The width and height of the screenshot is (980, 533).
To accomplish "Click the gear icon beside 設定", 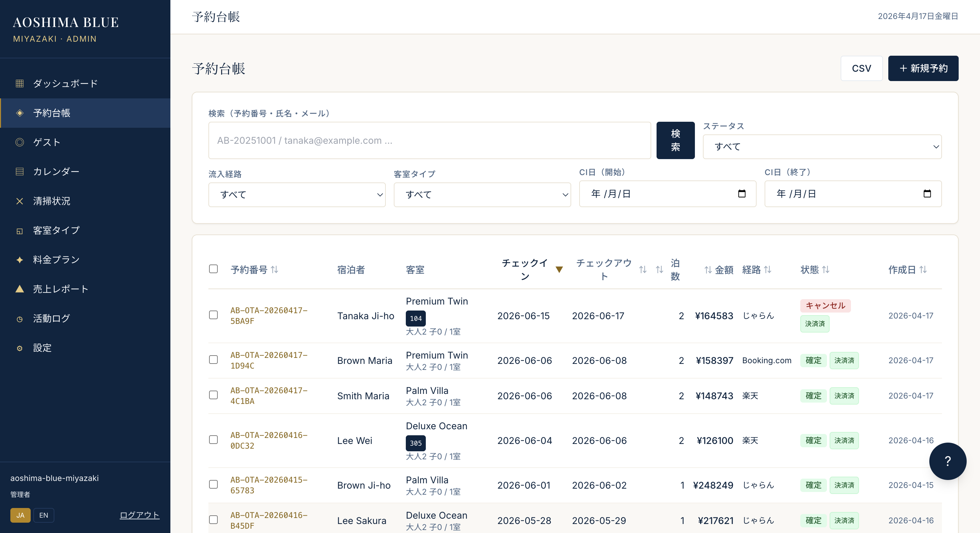I will 19,348.
